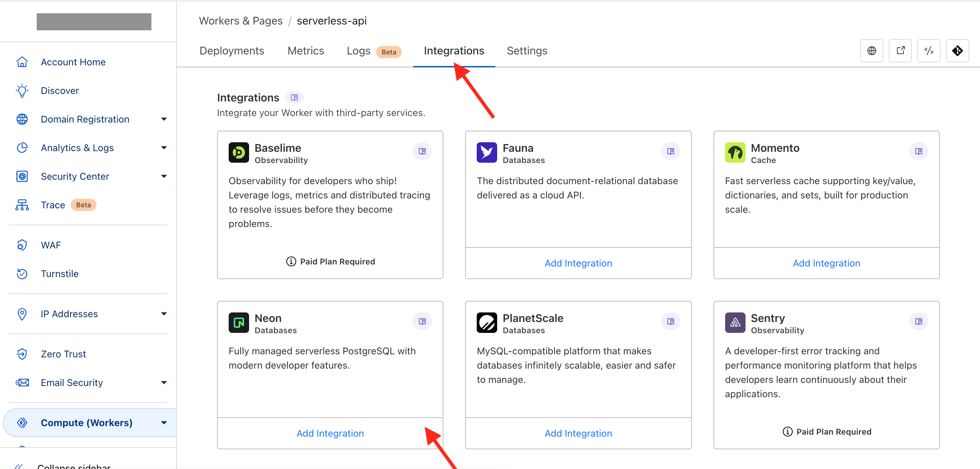Click the Trace network icon
The width and height of the screenshot is (980, 469).
point(22,205)
